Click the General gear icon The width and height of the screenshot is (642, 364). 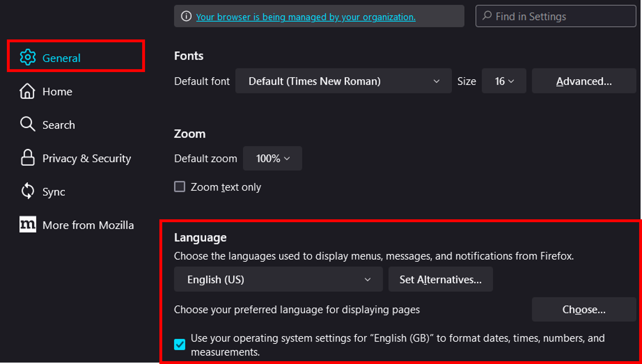(28, 57)
